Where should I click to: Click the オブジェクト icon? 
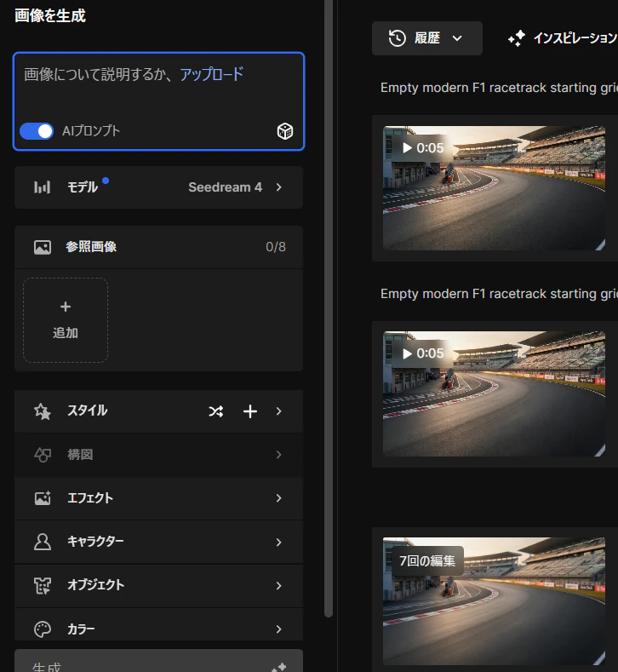point(43,585)
